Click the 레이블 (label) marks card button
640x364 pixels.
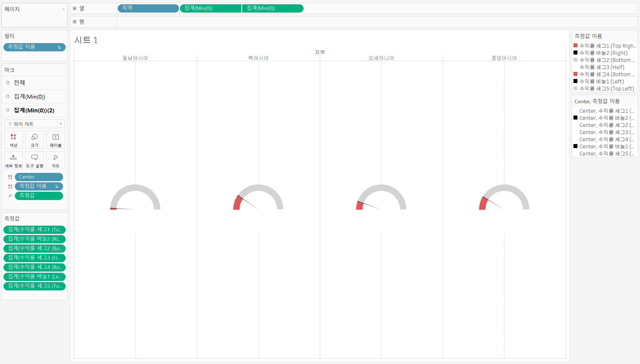[x=56, y=140]
